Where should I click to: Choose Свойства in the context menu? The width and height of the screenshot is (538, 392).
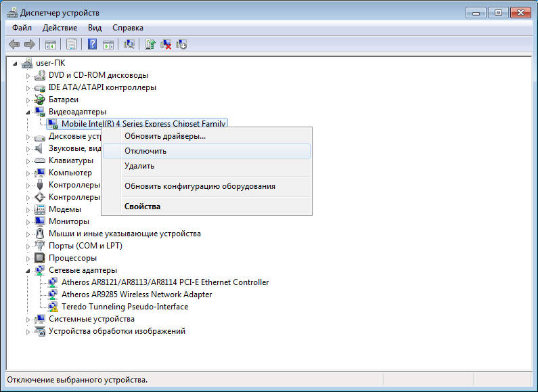207,206
